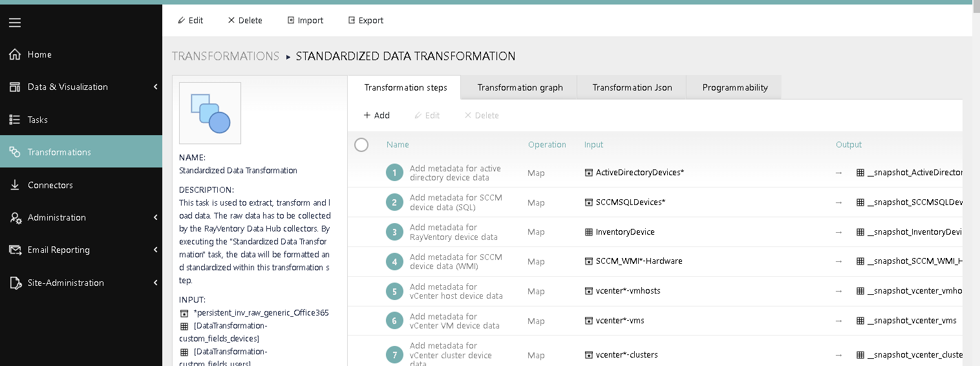Click the step 4 number badge

tap(394, 262)
